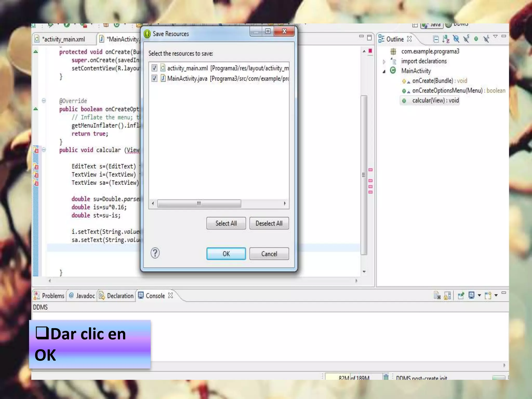Click the dialog help question mark icon

coord(155,253)
